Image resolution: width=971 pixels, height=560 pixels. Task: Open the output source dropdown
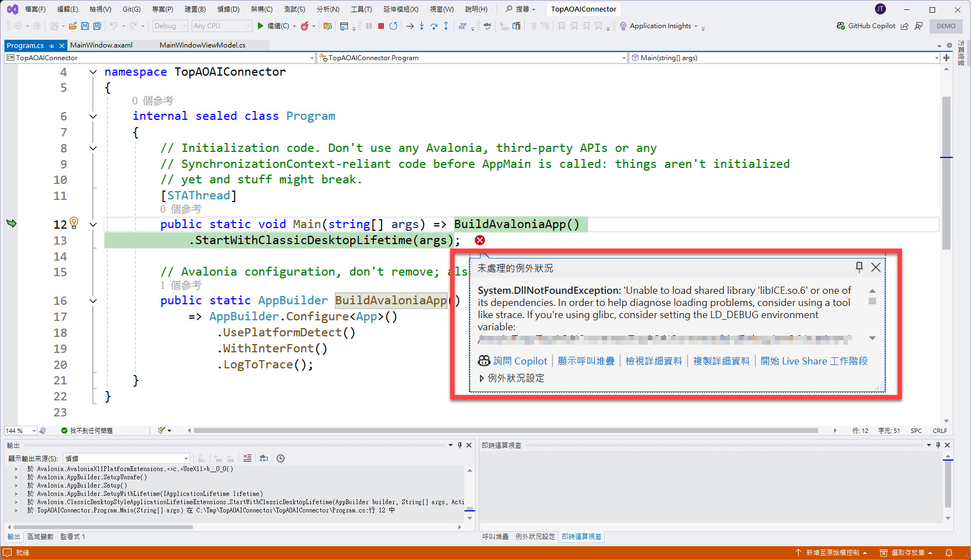pyautogui.click(x=126, y=458)
